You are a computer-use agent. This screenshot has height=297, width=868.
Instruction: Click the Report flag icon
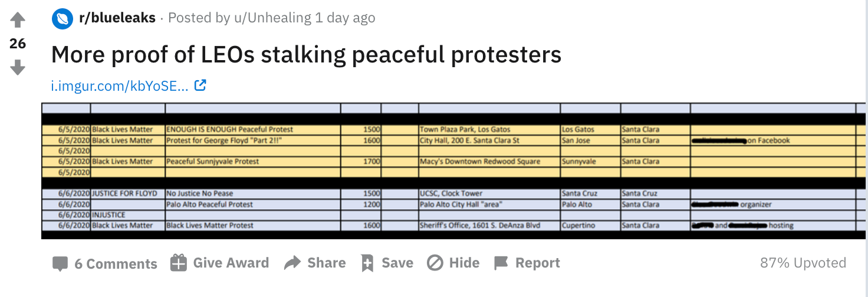501,263
